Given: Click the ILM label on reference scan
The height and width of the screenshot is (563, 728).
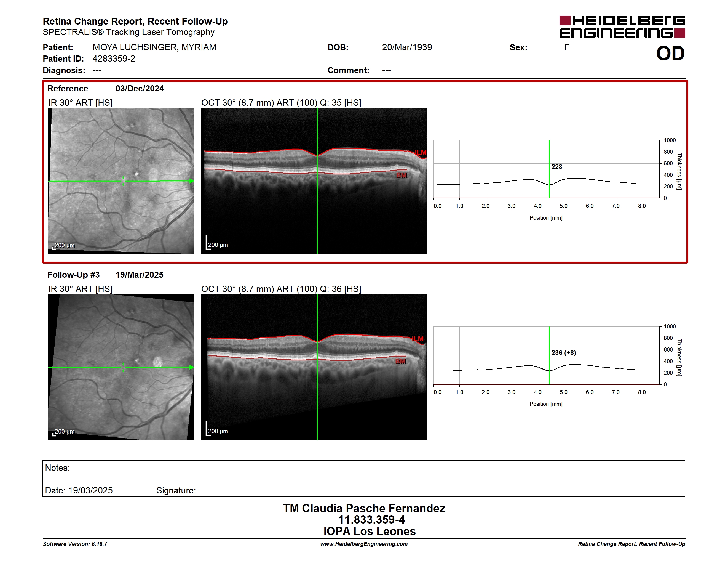Looking at the screenshot, I should tap(421, 153).
